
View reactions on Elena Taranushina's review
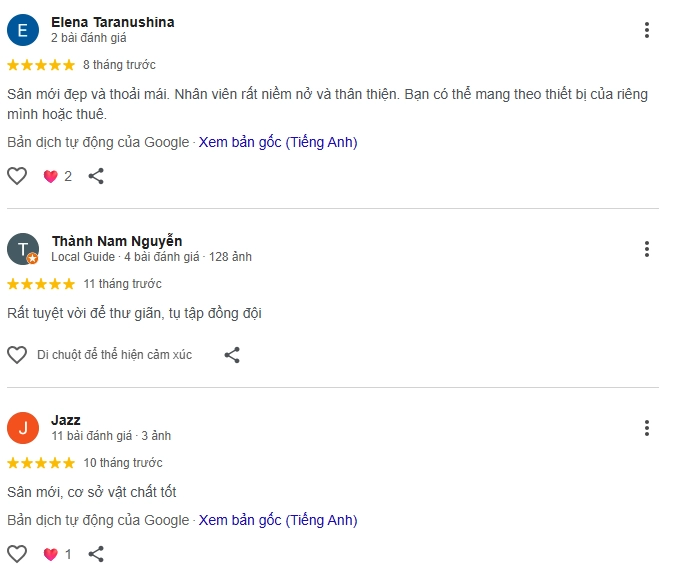(57, 176)
